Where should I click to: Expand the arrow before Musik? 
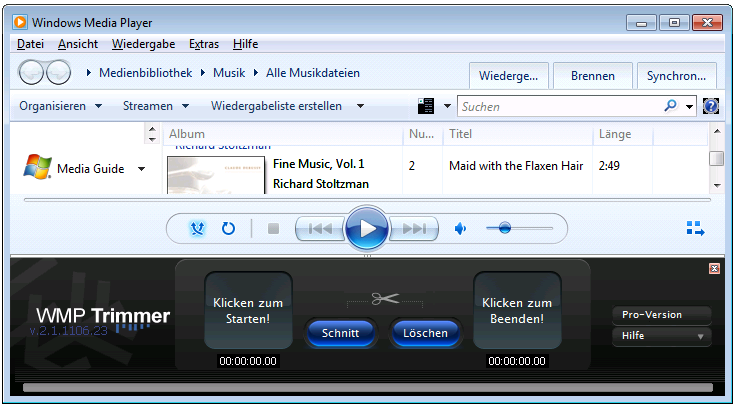pos(203,73)
